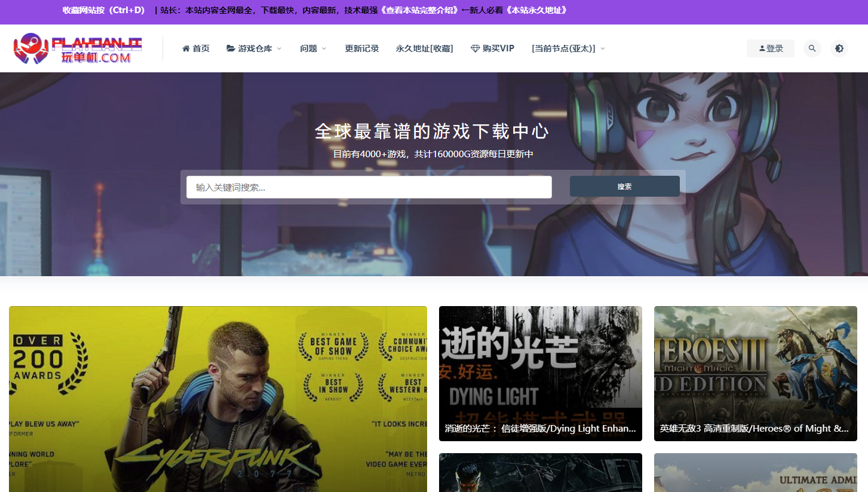This screenshot has height=492, width=868.
Task: Open 永久地址[收藏] menu item
Action: point(424,48)
